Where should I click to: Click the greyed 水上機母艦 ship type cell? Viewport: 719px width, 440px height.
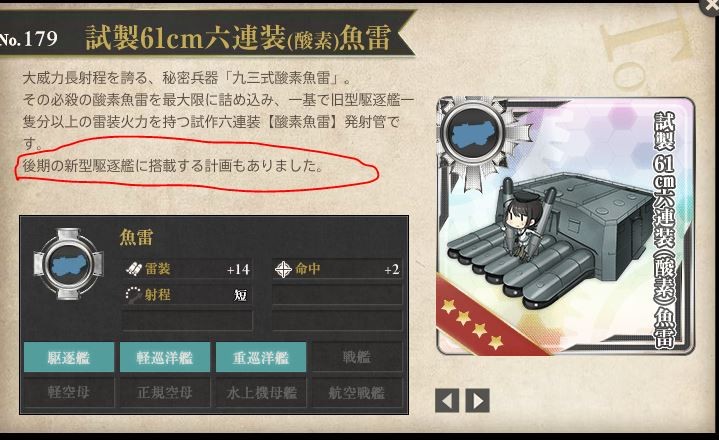tap(261, 392)
